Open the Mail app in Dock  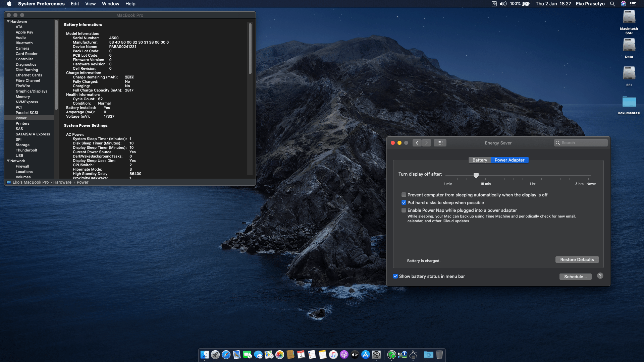[x=237, y=355]
